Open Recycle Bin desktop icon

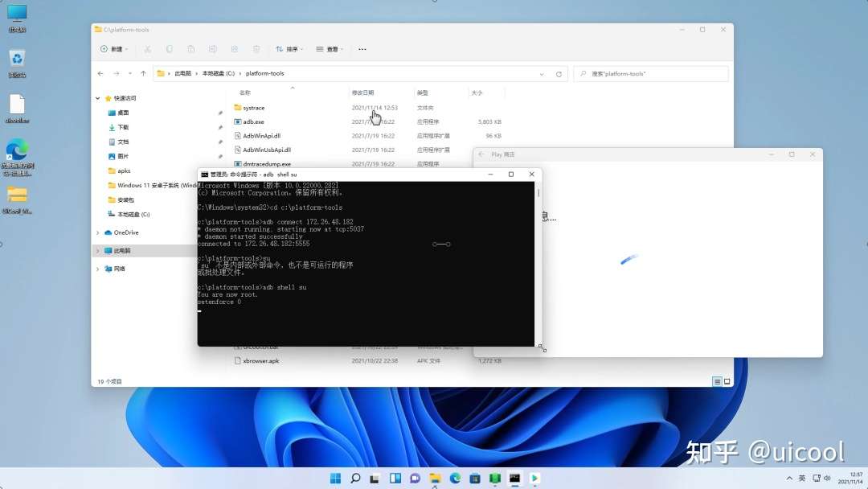[17, 64]
